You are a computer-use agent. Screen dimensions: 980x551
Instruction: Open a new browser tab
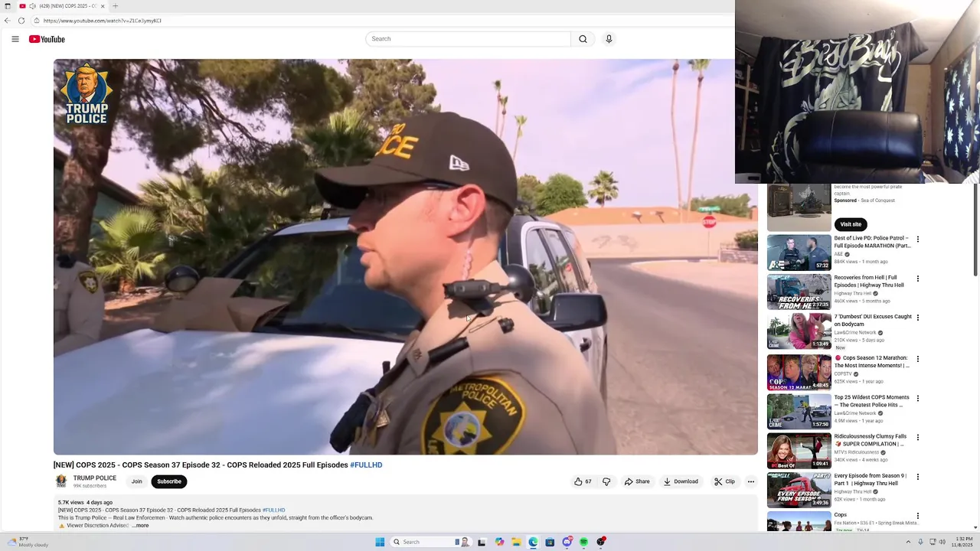coord(116,6)
